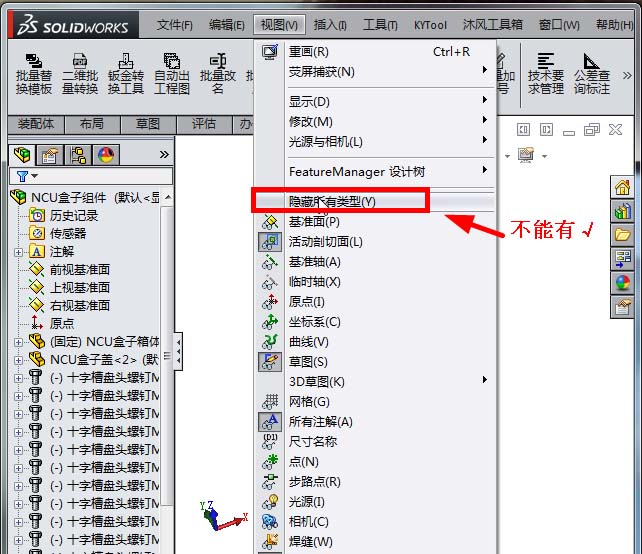Open 显示(D) submenu

tap(373, 102)
